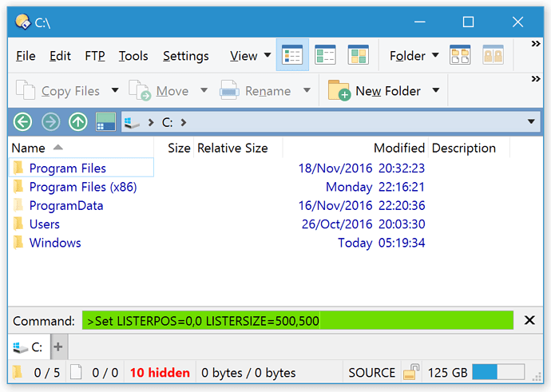Image resolution: width=551 pixels, height=392 pixels.
Task: Sort by the Modified column header
Action: [355, 148]
